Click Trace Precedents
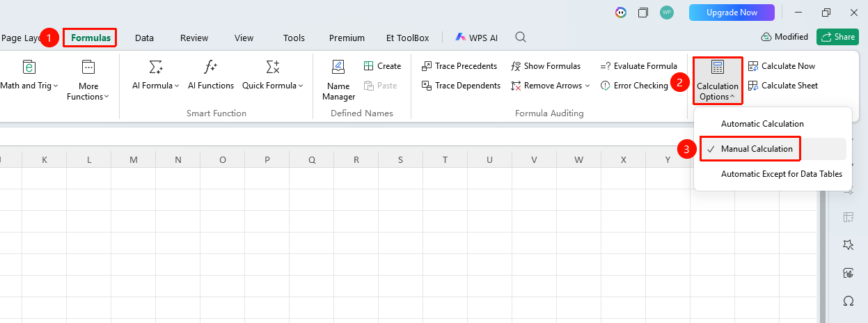 pos(459,66)
